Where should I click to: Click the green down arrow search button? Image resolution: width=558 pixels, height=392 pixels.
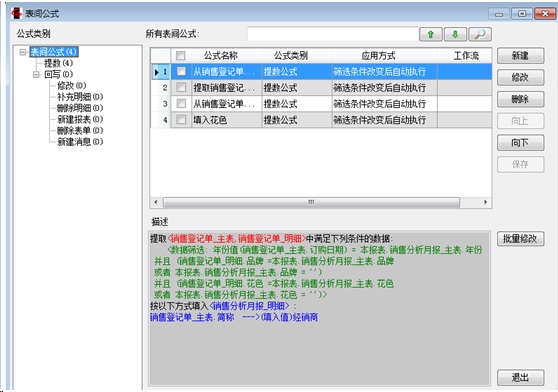click(455, 35)
